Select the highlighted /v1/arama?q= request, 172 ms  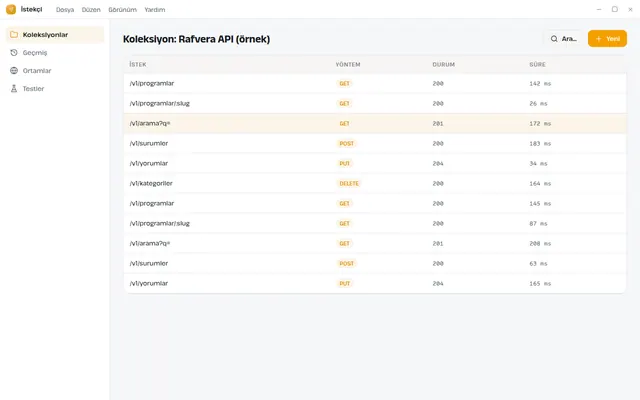375,123
